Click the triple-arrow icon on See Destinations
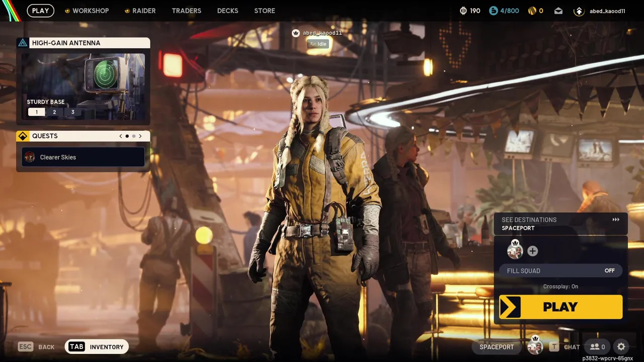Screen dimensions: 644x362 616,220
